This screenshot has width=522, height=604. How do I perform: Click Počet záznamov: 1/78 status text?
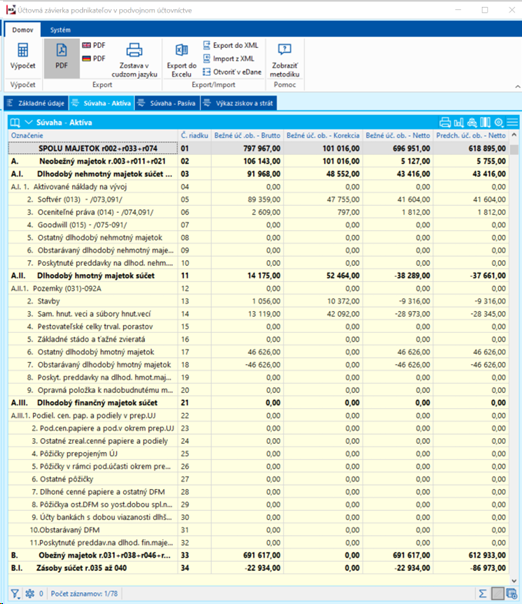[x=84, y=594]
